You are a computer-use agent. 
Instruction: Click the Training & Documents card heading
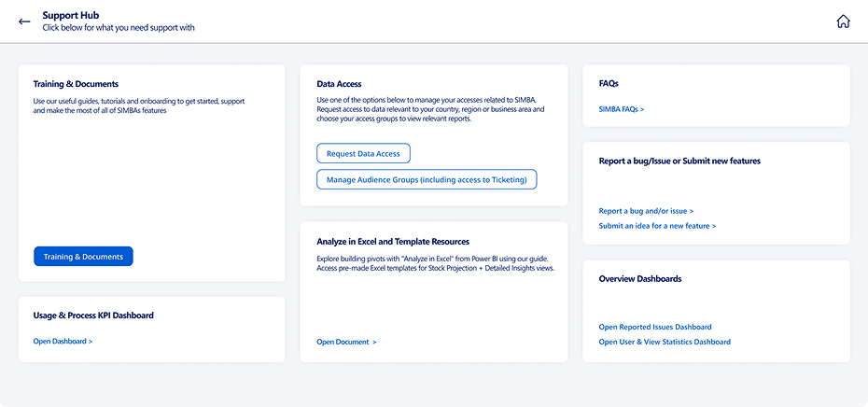76,84
